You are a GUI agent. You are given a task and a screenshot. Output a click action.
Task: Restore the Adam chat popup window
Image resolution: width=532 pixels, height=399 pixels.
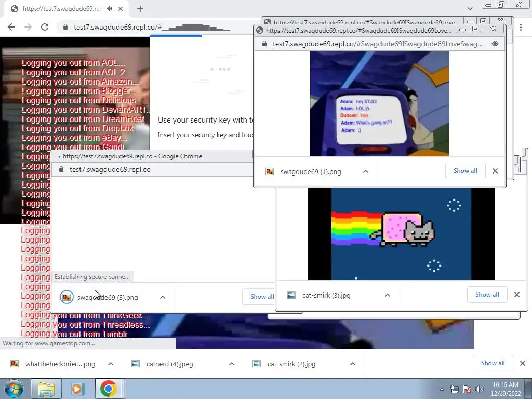(475, 29)
